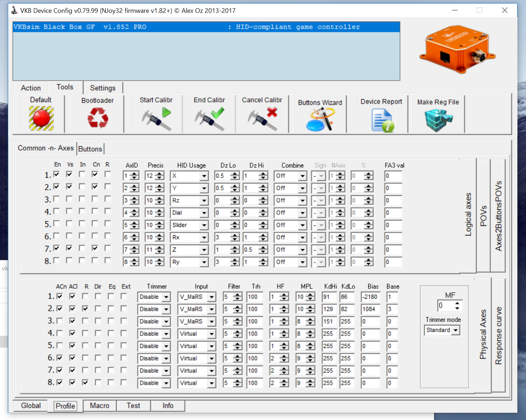Enable R checkbox for logical axis 1
This screenshot has height=420, width=526.
tap(108, 174)
